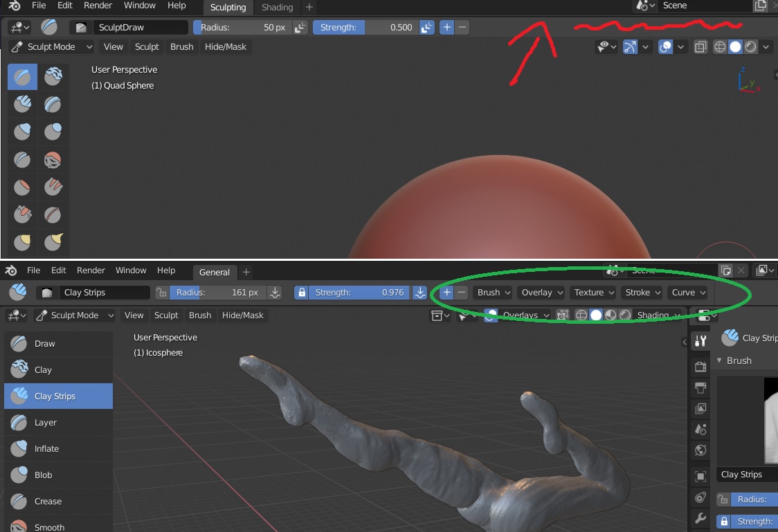Open Sculpt Mode selector in the upper window
778x532 pixels.
click(x=52, y=47)
